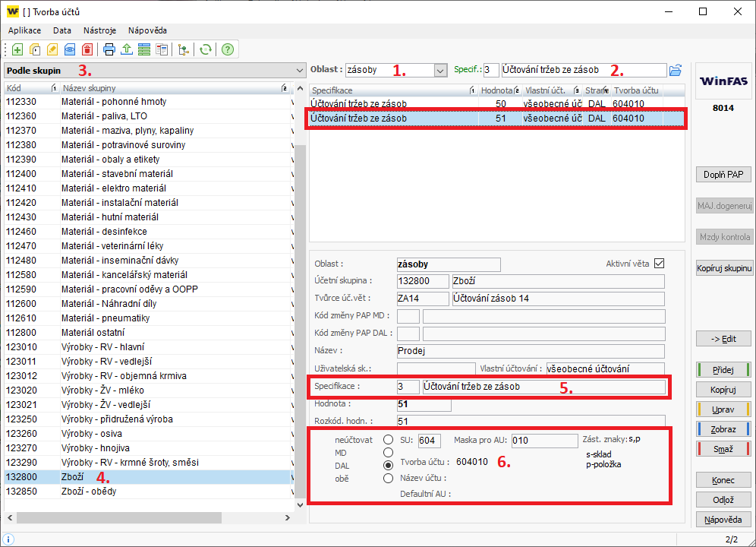Click the red trash delete icon
The width and height of the screenshot is (756, 547).
coord(87,50)
